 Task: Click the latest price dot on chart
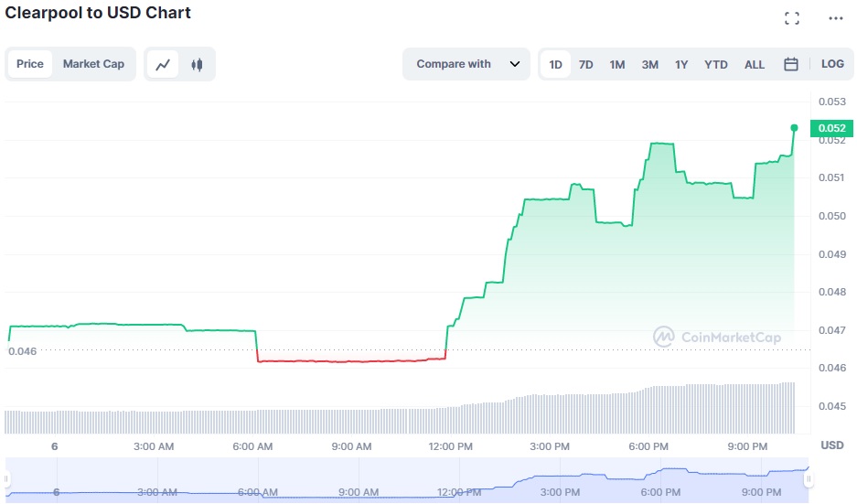click(794, 128)
